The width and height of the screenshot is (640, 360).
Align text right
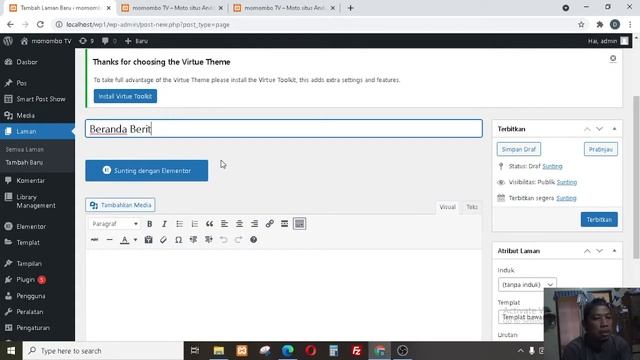point(254,224)
